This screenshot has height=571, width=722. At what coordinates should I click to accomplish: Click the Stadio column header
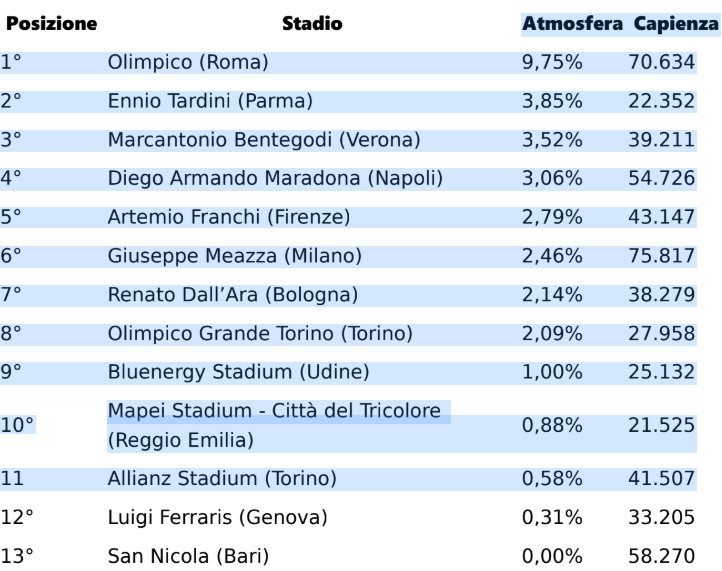click(312, 24)
